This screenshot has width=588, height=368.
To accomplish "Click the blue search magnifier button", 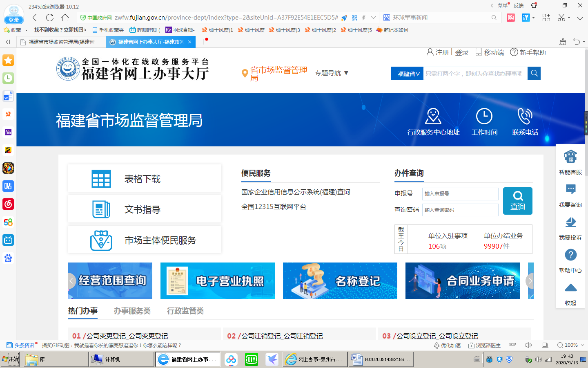I will click(x=534, y=73).
